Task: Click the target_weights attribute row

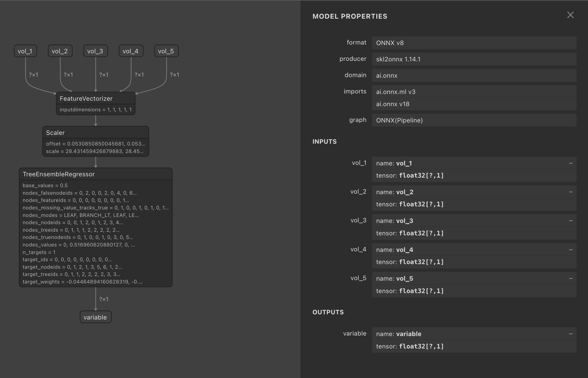Action: pyautogui.click(x=82, y=282)
